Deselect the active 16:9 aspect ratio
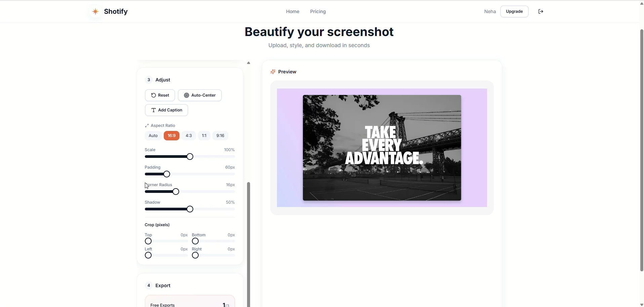Viewport: 644px width, 307px height. [x=171, y=135]
